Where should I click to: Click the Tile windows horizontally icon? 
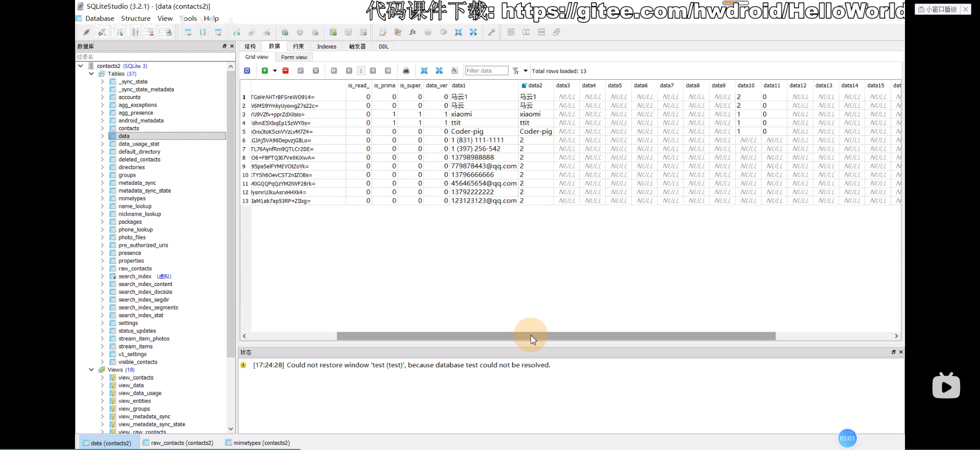coord(526,32)
